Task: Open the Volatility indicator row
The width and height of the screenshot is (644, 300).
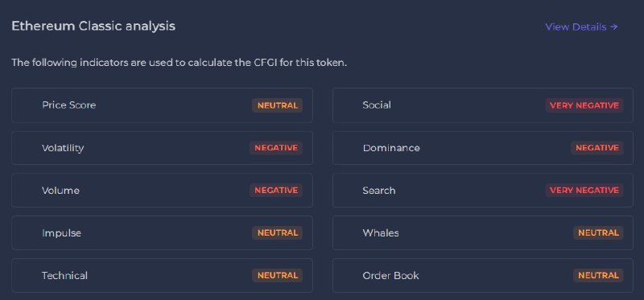Action: (x=163, y=148)
